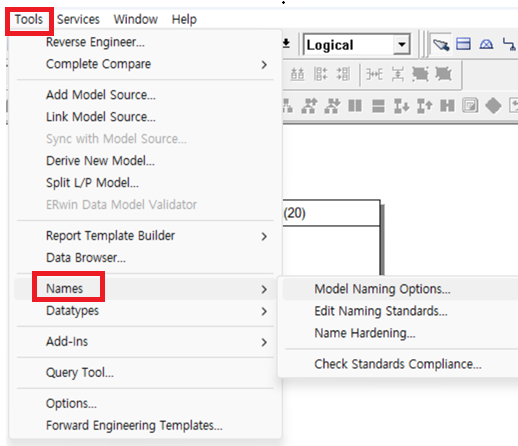Click the group objects icon
The image size is (518, 446).
(x=420, y=74)
